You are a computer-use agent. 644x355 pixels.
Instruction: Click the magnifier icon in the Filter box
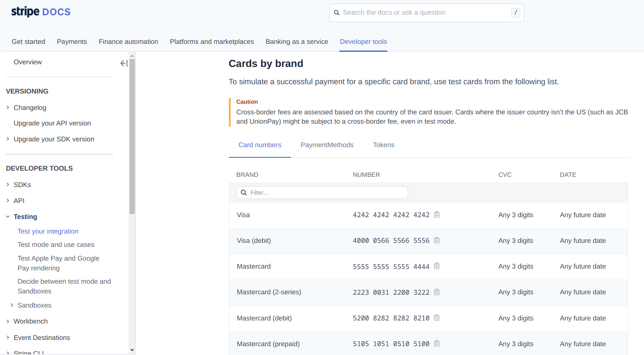coord(243,192)
